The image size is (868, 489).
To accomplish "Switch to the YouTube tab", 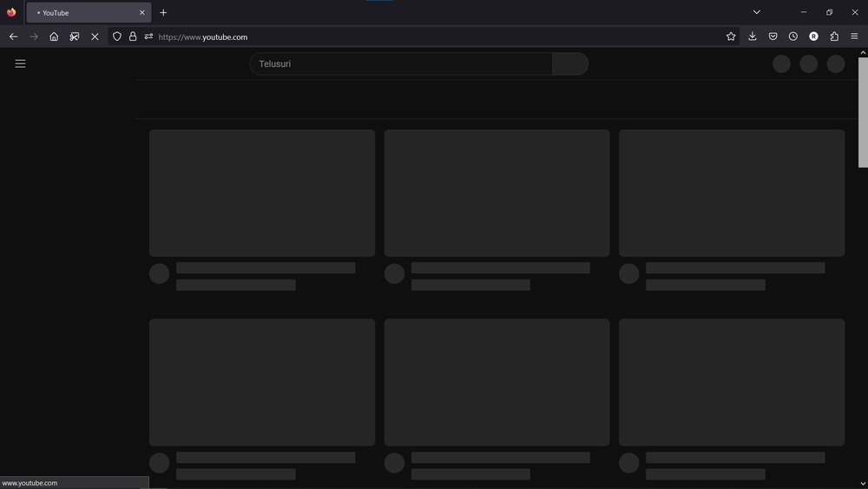I will click(x=87, y=13).
